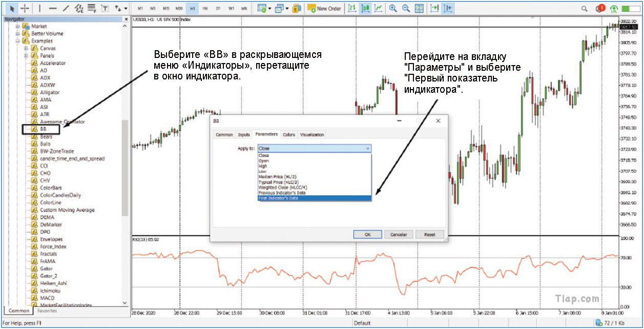Select the Accelerator indicator

coord(53,63)
